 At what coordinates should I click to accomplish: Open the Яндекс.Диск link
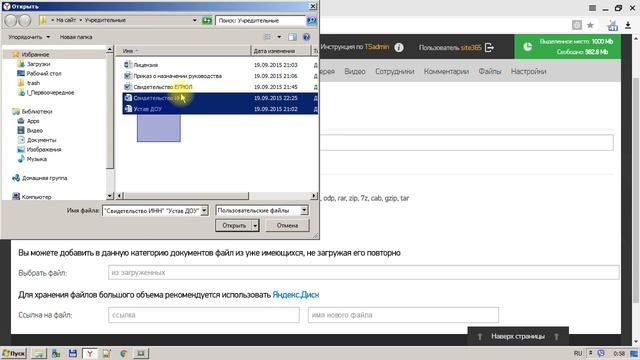(296, 295)
